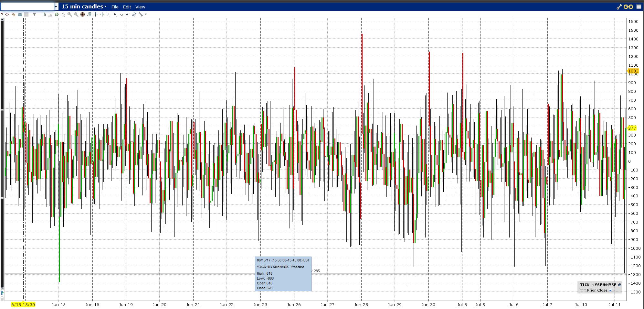Click the bar chart style icon
644x309 pixels.
(x=43, y=14)
